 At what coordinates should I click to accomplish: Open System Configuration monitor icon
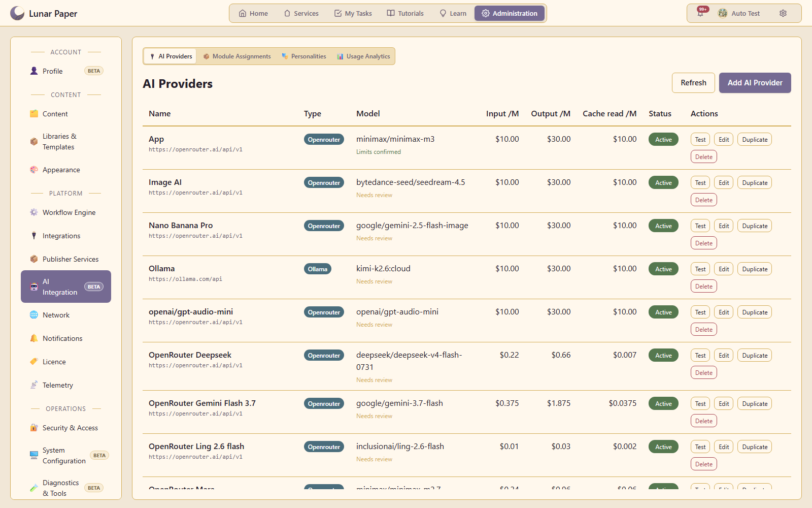coord(34,456)
